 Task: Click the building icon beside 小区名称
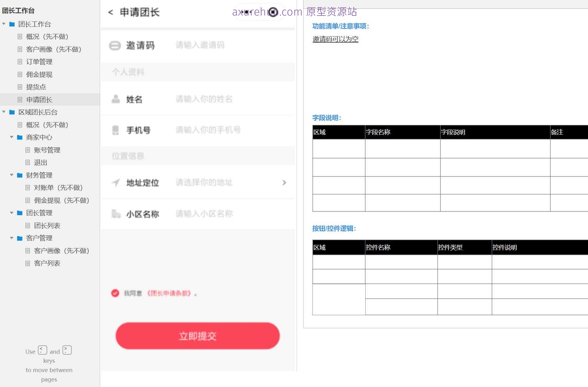[x=116, y=214]
